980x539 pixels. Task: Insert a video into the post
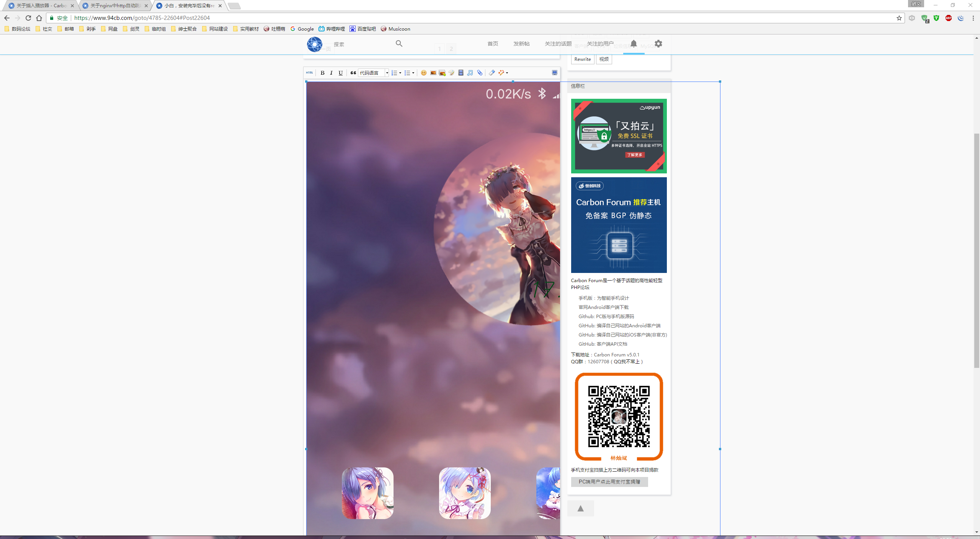coord(461,73)
